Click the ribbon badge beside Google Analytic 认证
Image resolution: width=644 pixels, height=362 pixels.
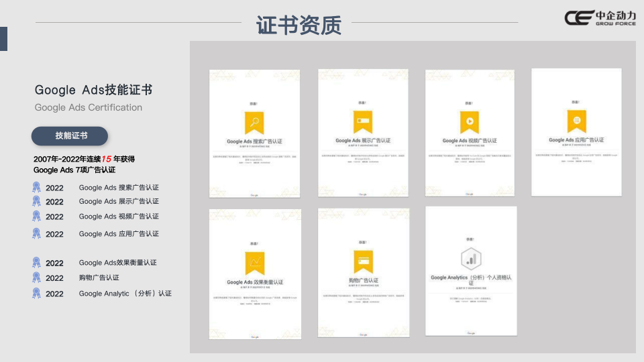coord(36,294)
